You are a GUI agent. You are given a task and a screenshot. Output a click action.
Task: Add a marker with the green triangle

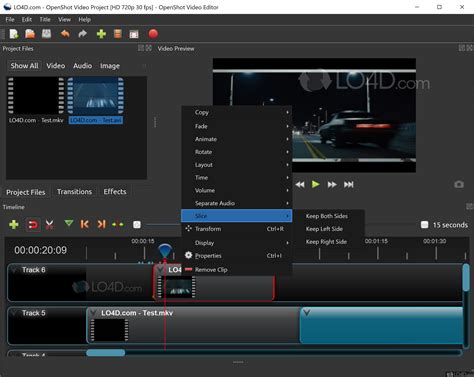[69, 223]
